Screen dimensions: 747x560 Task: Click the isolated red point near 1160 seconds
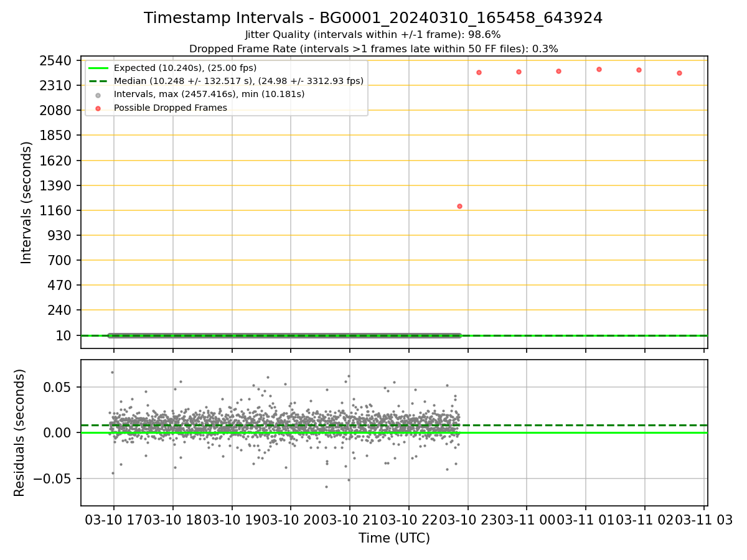(x=459, y=206)
